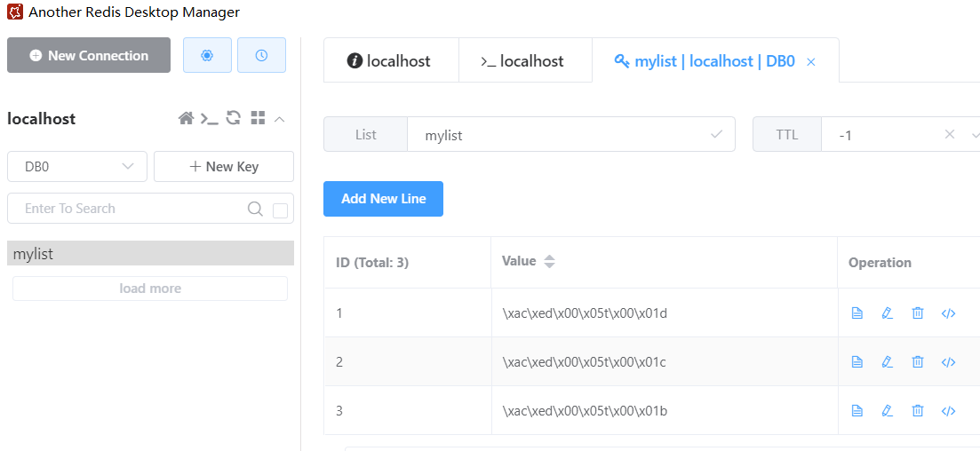Click the home icon beside localhost
The height and width of the screenshot is (451, 980).
(187, 118)
